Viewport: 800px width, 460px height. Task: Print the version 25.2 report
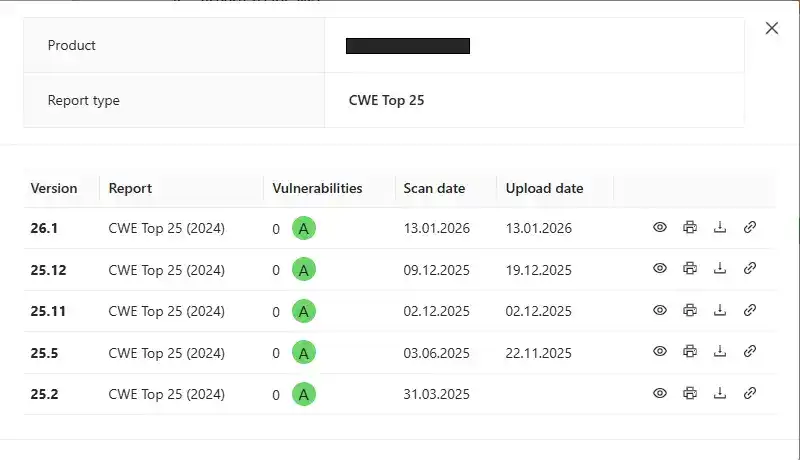pos(690,394)
